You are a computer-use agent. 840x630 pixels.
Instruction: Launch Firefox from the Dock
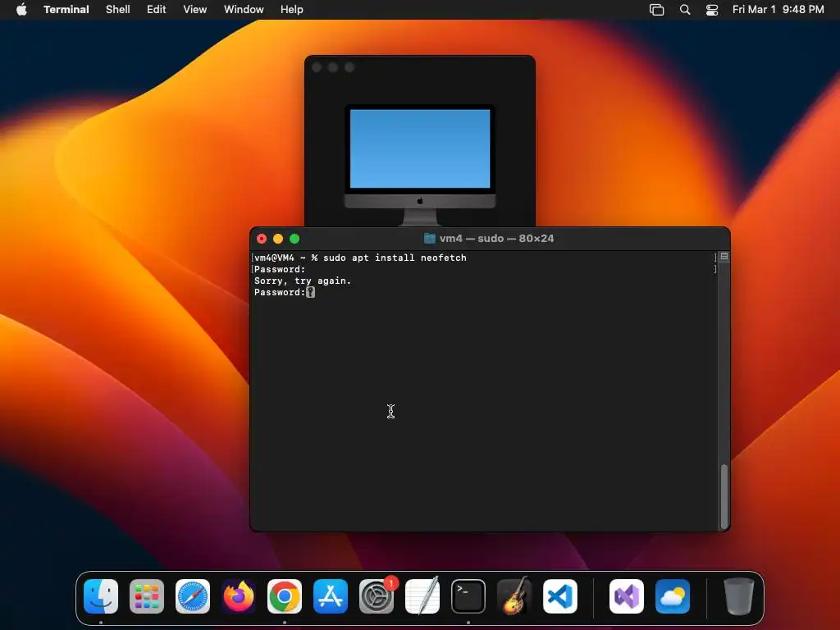pyautogui.click(x=239, y=596)
